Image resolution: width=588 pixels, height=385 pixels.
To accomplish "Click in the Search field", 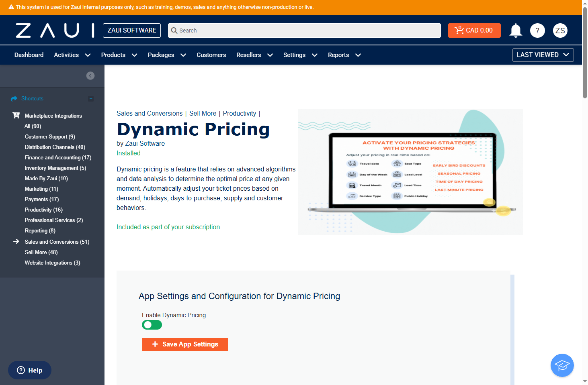I will pos(304,31).
